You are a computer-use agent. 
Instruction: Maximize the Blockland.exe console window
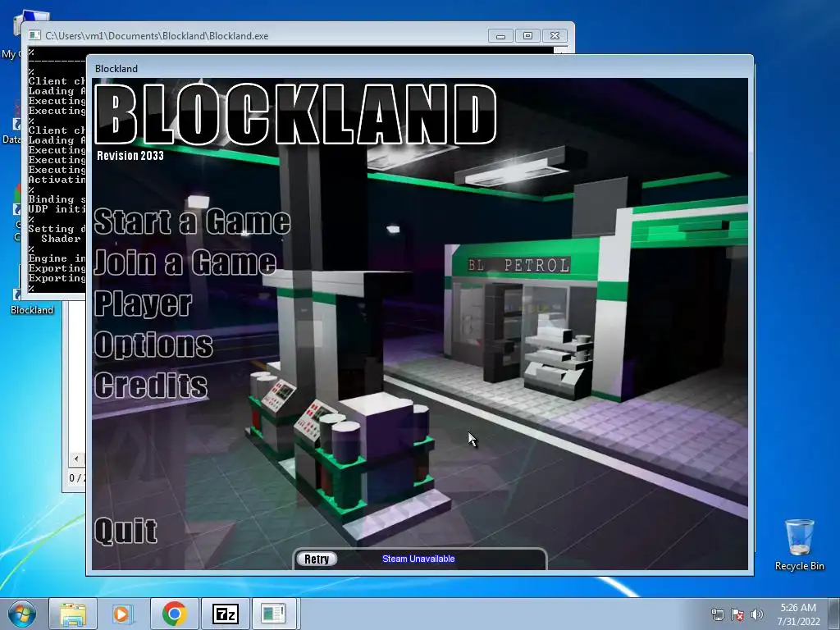click(x=527, y=36)
